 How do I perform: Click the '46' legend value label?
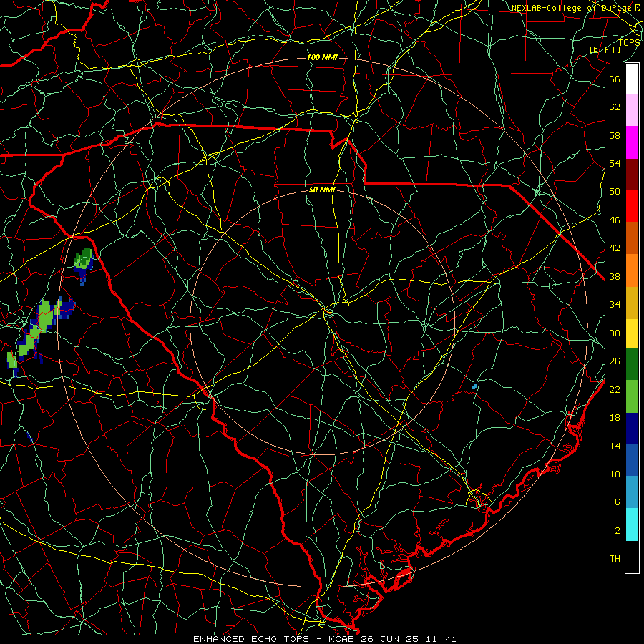coord(615,220)
